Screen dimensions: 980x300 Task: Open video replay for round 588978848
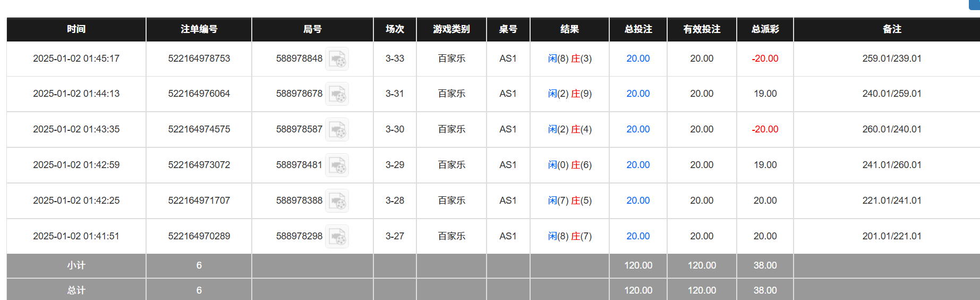(x=337, y=59)
